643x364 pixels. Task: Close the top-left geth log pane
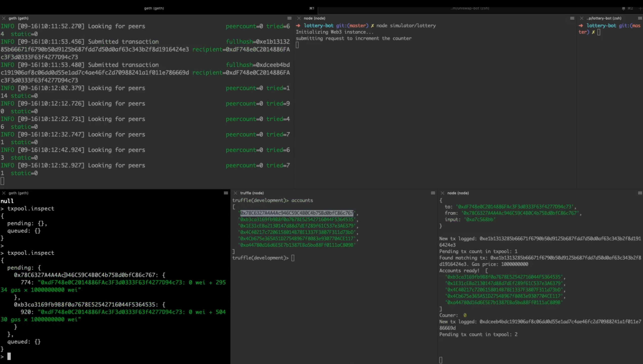4,18
